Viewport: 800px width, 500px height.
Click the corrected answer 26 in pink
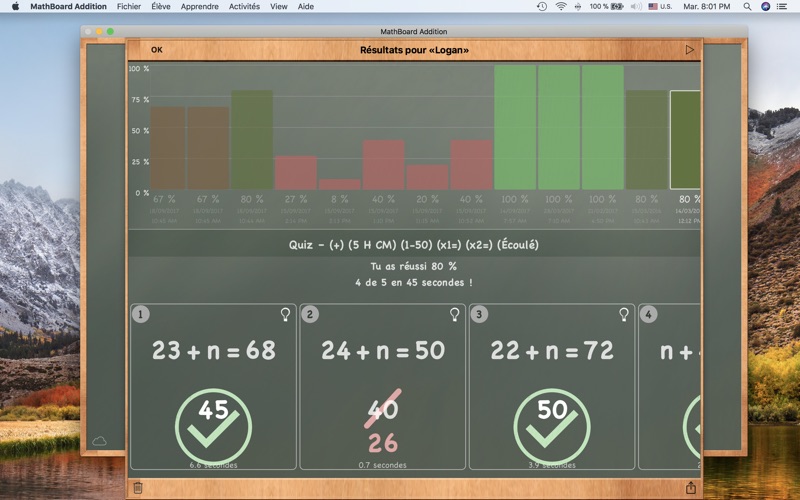click(383, 443)
